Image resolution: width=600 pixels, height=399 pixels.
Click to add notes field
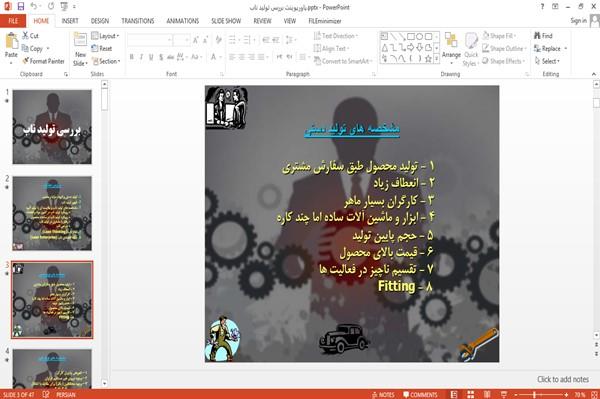pos(562,379)
